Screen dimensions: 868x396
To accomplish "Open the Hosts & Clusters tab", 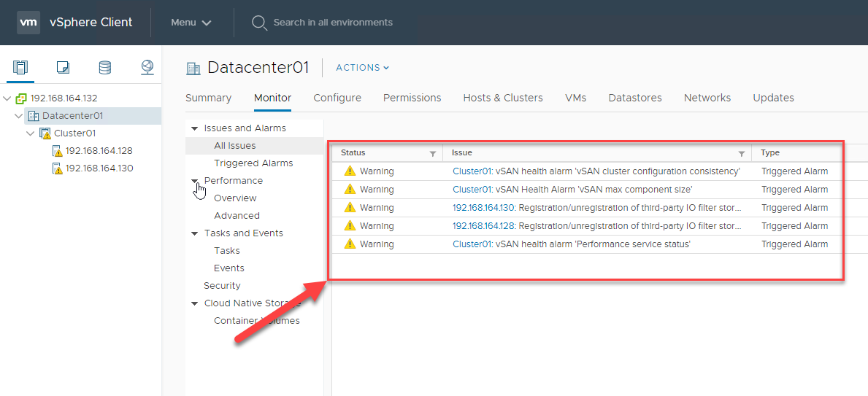I will coord(503,98).
